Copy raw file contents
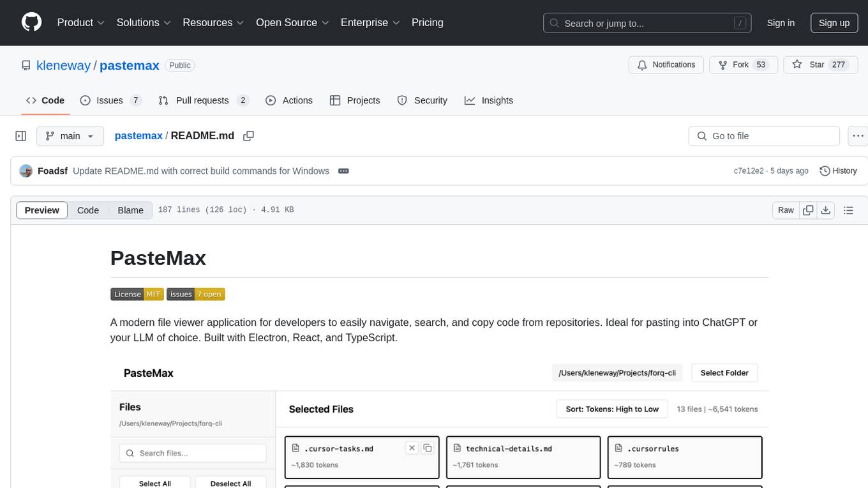 pos(808,210)
